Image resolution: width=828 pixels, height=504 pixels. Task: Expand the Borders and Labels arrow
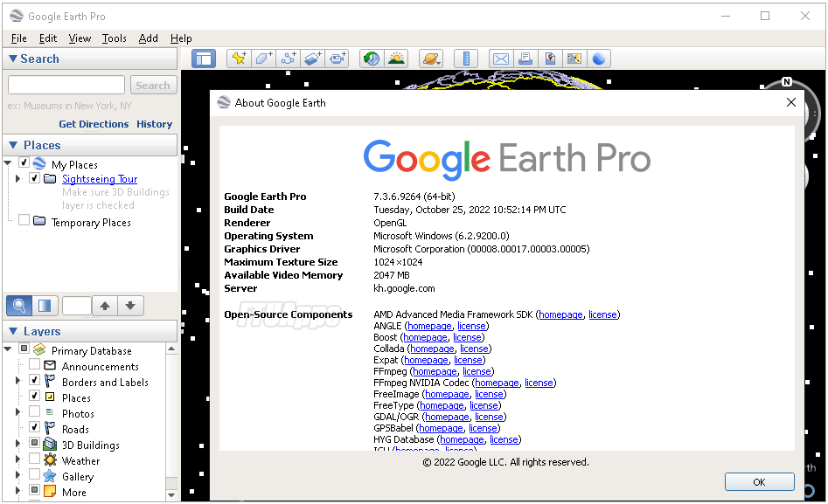point(18,381)
